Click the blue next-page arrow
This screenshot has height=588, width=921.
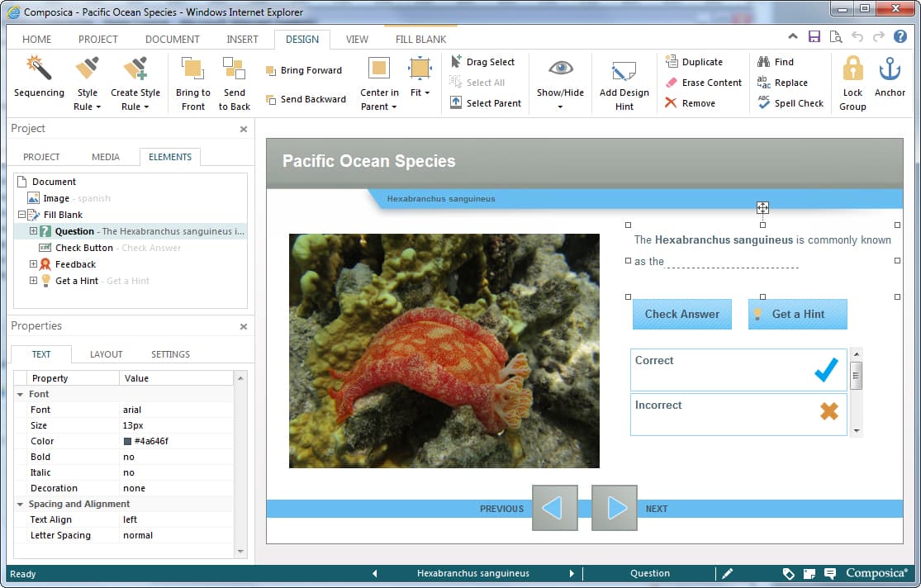click(x=615, y=508)
